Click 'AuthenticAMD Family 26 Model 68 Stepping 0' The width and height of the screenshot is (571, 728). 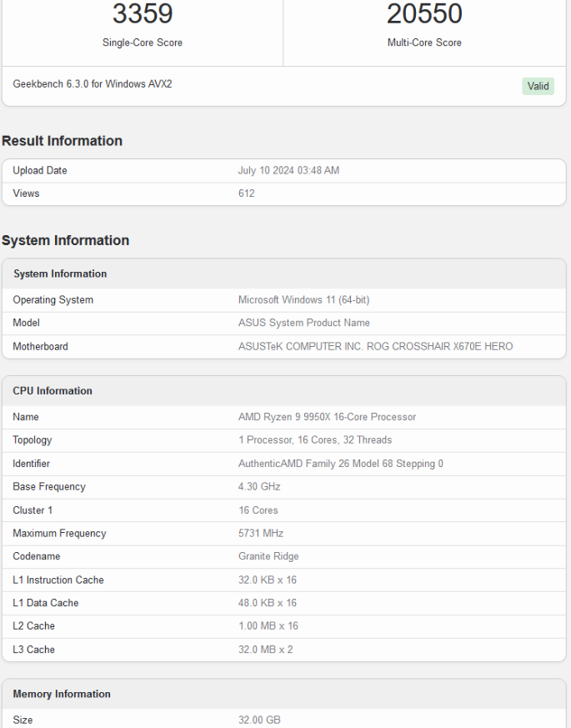[341, 464]
